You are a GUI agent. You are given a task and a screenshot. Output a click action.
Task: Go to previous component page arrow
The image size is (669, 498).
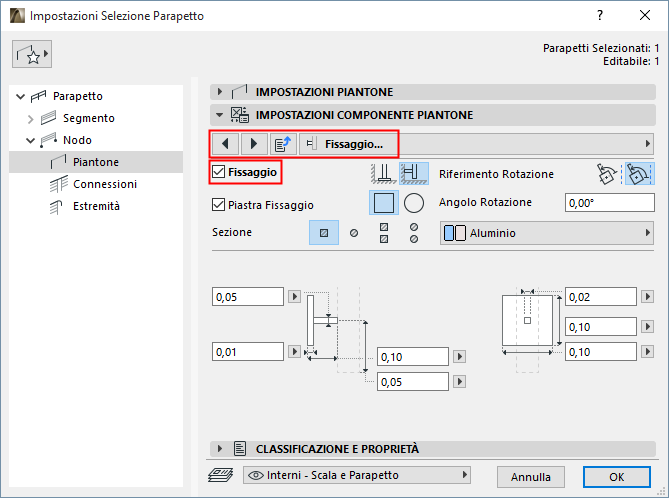pos(225,144)
